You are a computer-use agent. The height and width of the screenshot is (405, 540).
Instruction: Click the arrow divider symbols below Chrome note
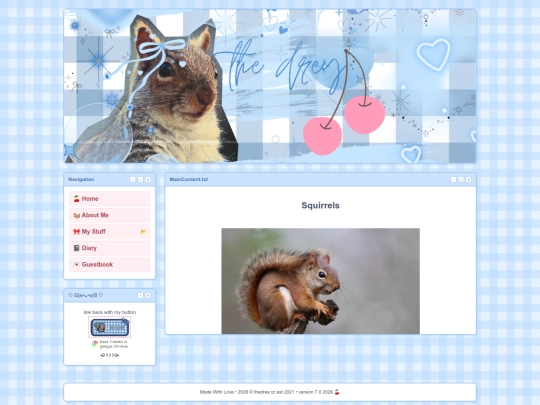click(x=110, y=355)
